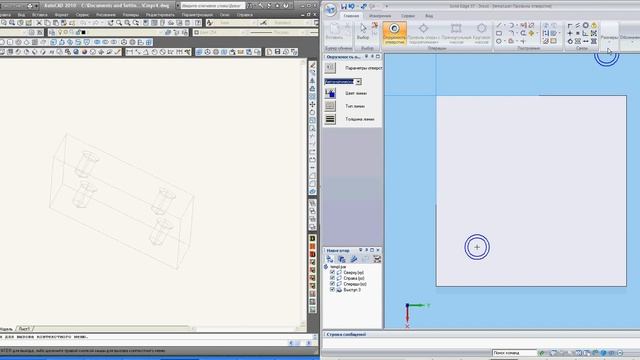
Task: Click the Zoom Realtime magnifier in AutoCAD
Action: click(119, 23)
